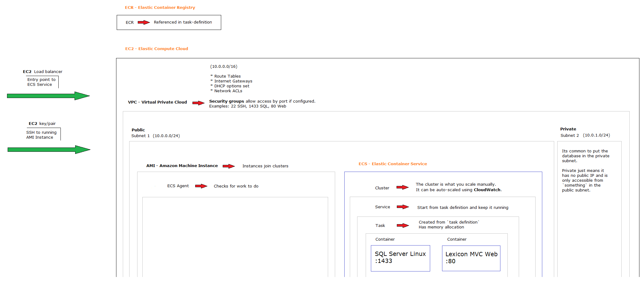Click the red arrow after VPC label
644x284 pixels.
click(x=198, y=103)
